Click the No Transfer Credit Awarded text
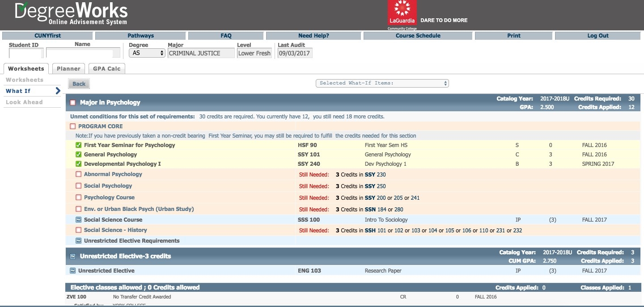 (x=142, y=297)
